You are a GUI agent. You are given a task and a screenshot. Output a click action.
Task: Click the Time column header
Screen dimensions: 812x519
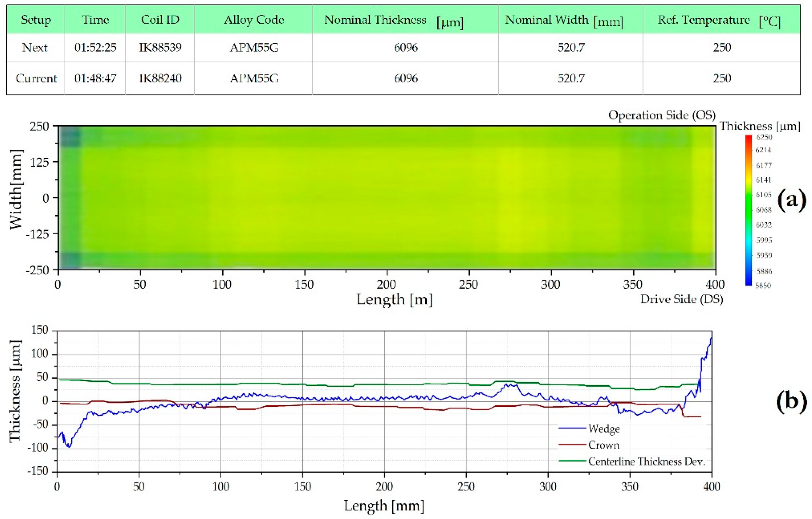[x=95, y=20]
